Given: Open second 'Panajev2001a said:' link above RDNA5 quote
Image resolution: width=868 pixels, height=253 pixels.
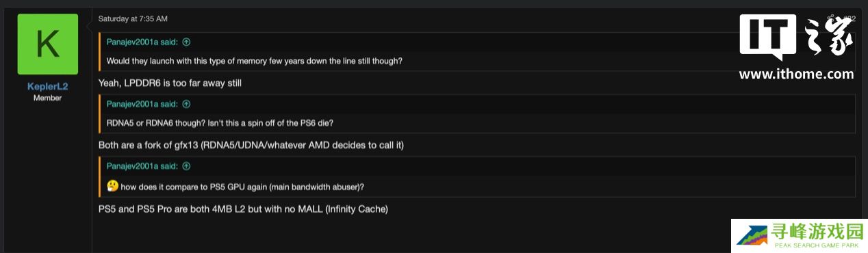Looking at the screenshot, I should pos(142,104).
